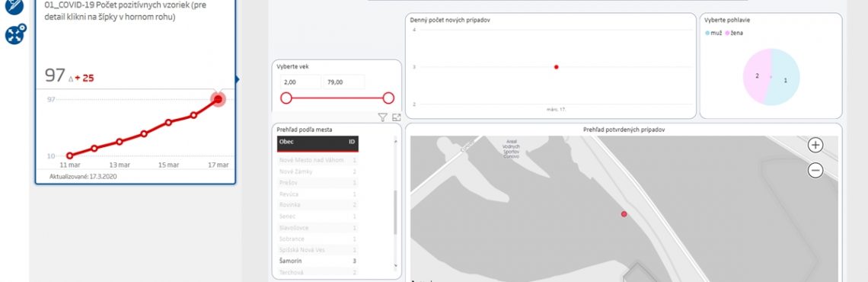Select the Nové Mesto nad Váhom row
This screenshot has height=282, width=868.
coord(318,160)
